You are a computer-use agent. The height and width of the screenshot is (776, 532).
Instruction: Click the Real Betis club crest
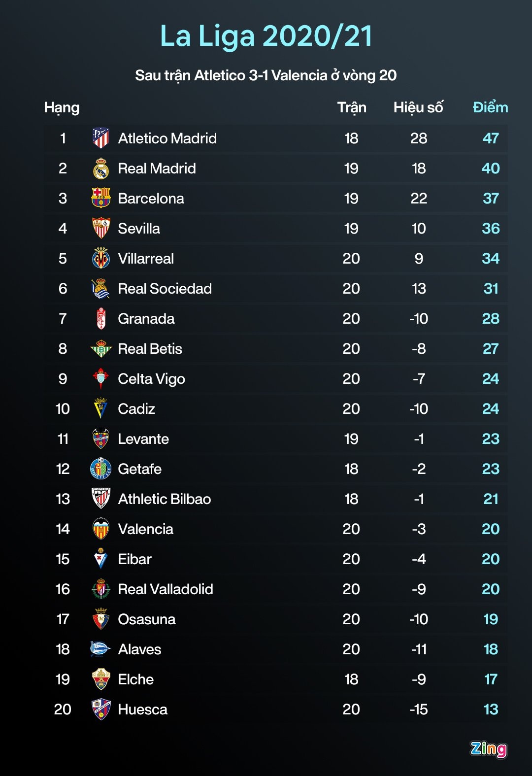(101, 349)
